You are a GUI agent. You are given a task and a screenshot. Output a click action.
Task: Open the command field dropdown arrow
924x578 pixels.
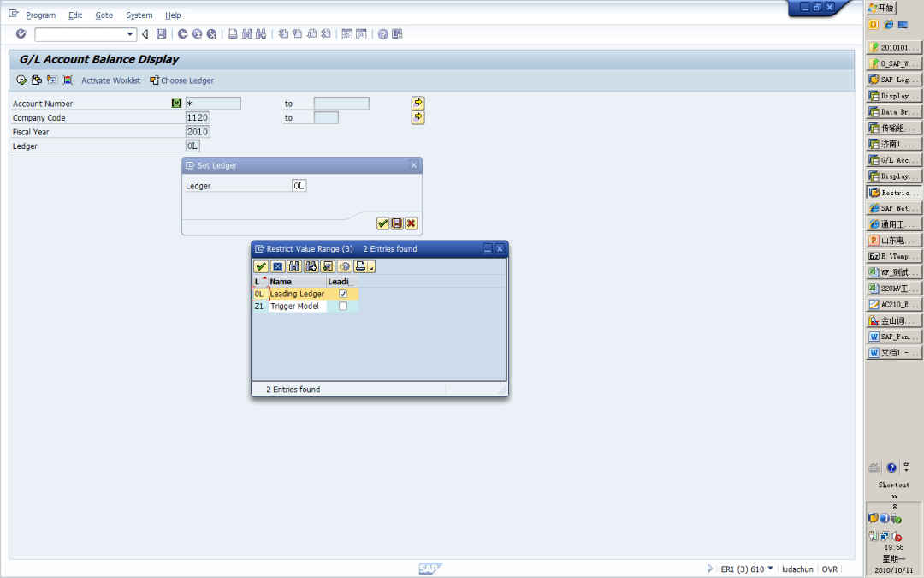(x=131, y=34)
